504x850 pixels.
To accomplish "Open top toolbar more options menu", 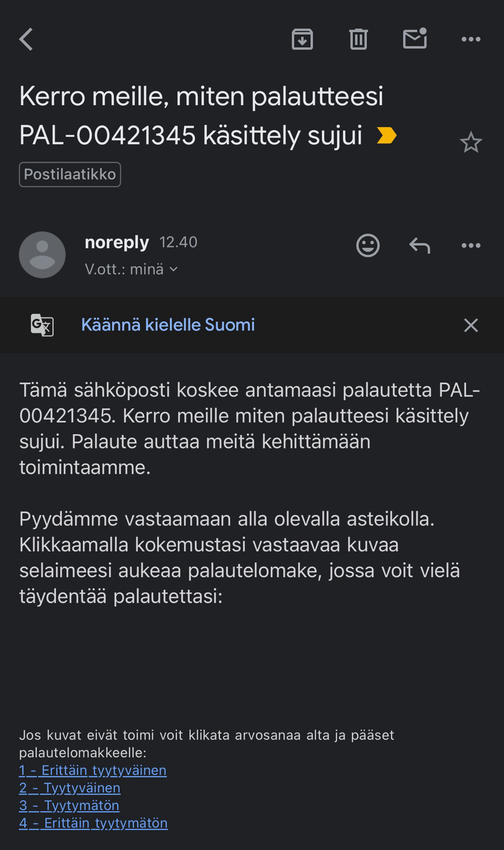I will pyautogui.click(x=471, y=39).
